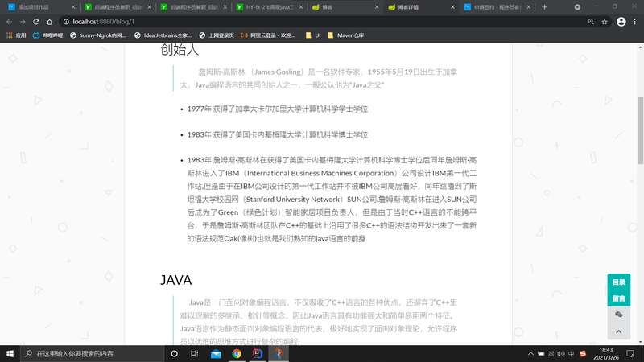
Task: Reload the current page
Action: pos(36,22)
